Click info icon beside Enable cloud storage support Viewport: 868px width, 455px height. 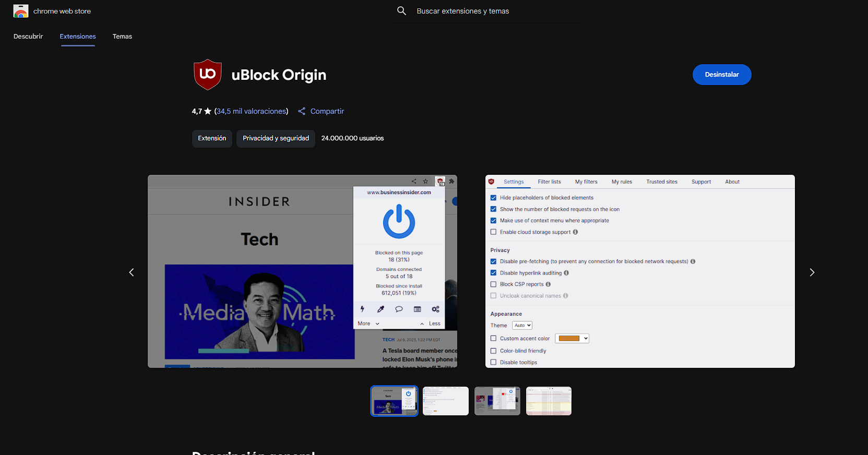(x=575, y=232)
